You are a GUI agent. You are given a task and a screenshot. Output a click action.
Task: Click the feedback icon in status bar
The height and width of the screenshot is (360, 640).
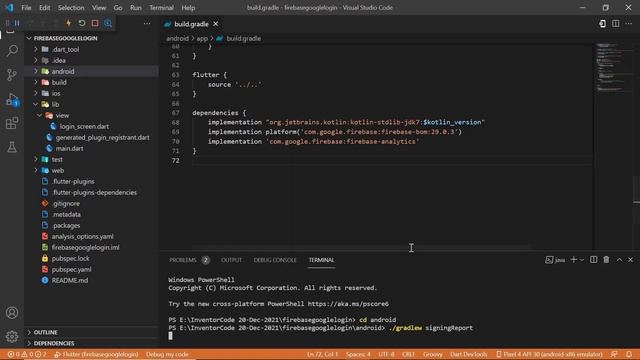click(614, 354)
